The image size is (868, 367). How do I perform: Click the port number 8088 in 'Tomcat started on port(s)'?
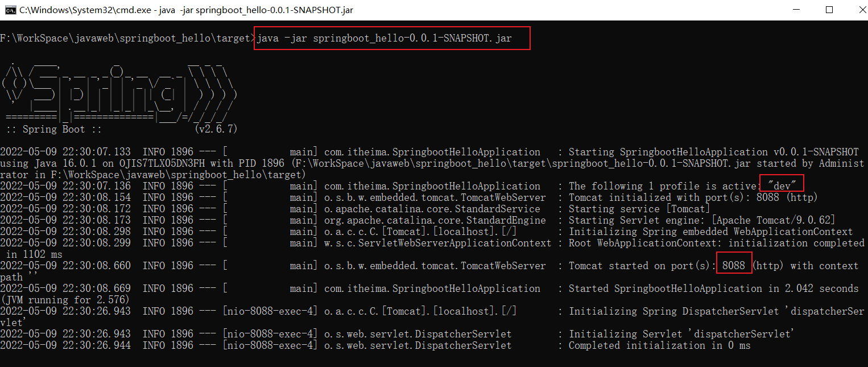[x=734, y=266]
